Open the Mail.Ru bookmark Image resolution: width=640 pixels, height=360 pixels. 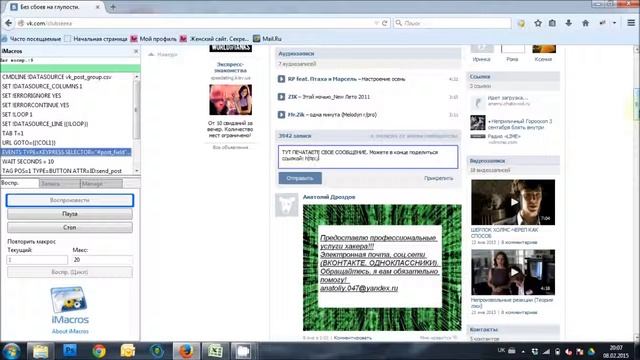[x=268, y=39]
